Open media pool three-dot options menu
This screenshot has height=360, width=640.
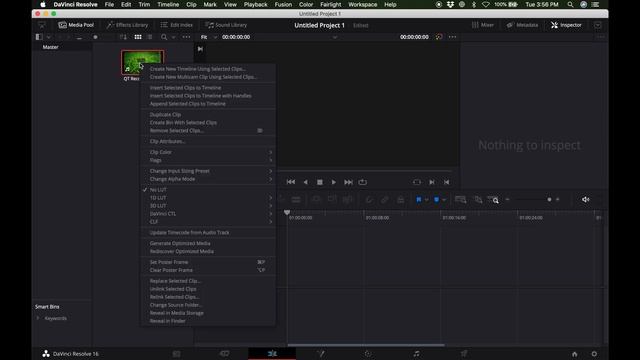point(187,37)
